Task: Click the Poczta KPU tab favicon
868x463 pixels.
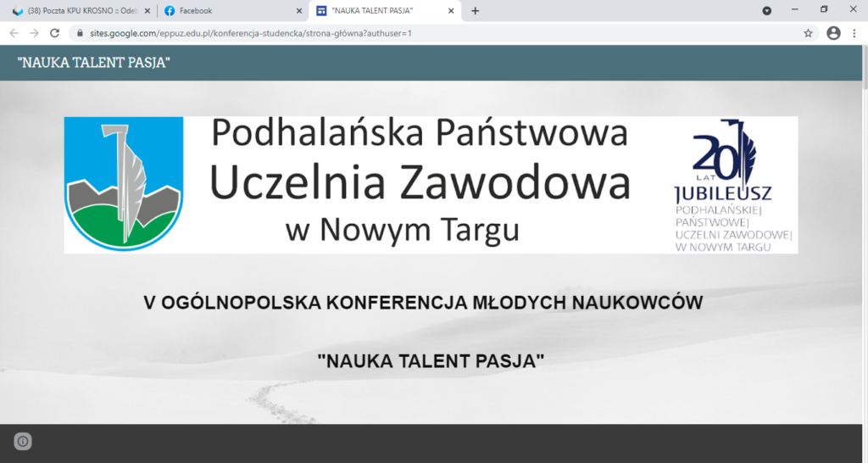Action: click(18, 10)
